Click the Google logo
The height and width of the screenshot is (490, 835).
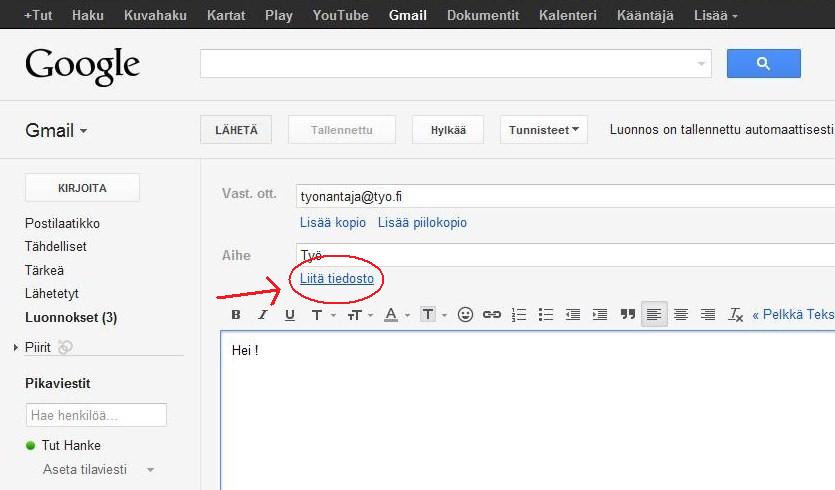83,66
